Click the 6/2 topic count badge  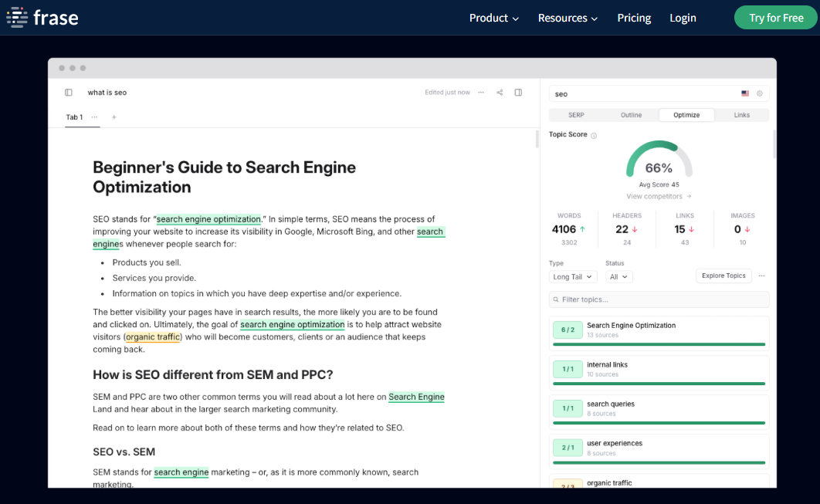[568, 330]
